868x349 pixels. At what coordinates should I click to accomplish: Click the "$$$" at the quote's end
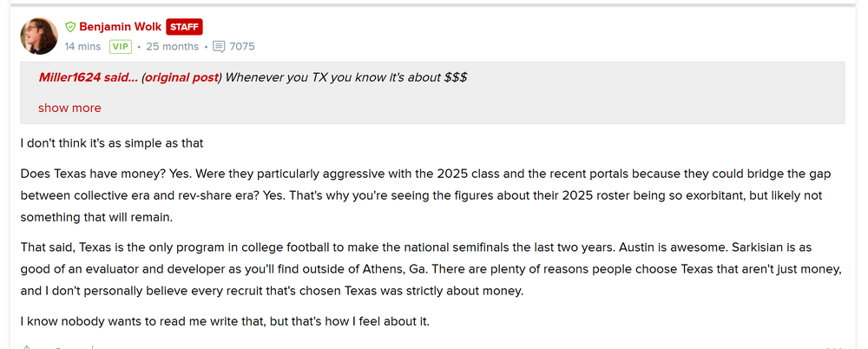click(456, 77)
